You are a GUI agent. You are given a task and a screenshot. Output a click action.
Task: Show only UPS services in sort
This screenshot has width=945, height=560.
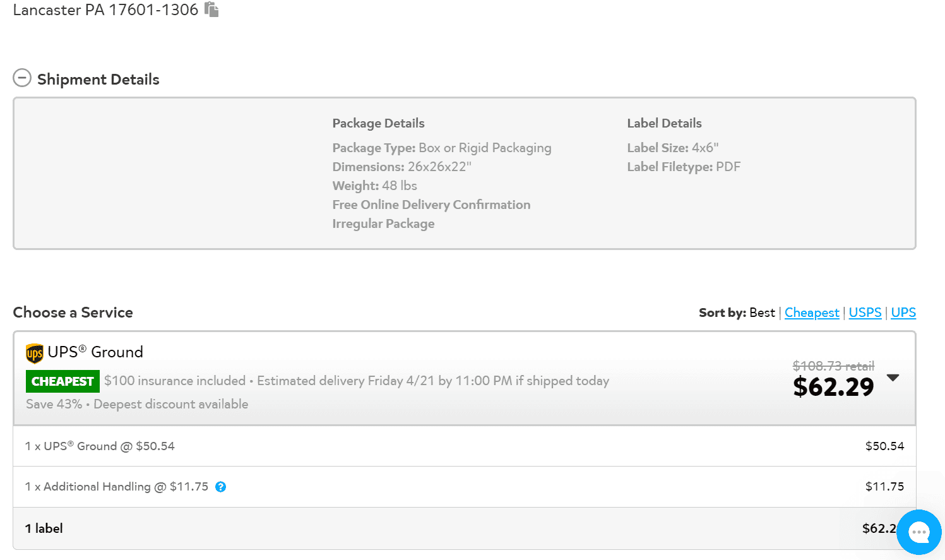point(903,313)
